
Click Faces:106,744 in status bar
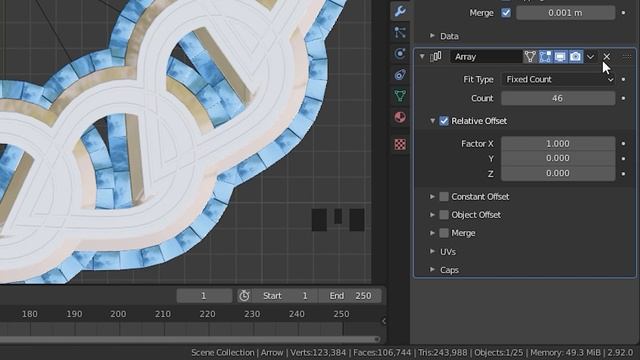[382, 353]
